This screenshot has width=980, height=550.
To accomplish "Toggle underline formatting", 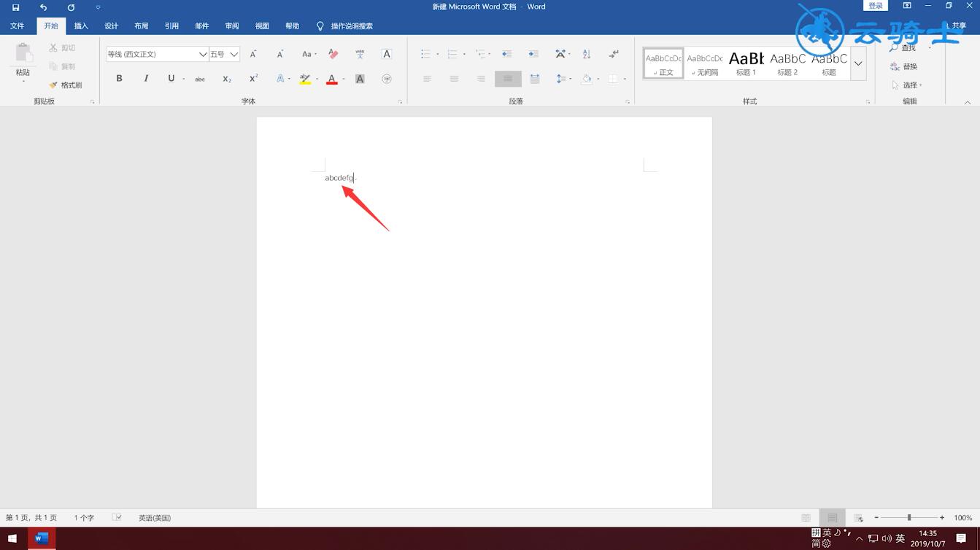I will click(171, 79).
